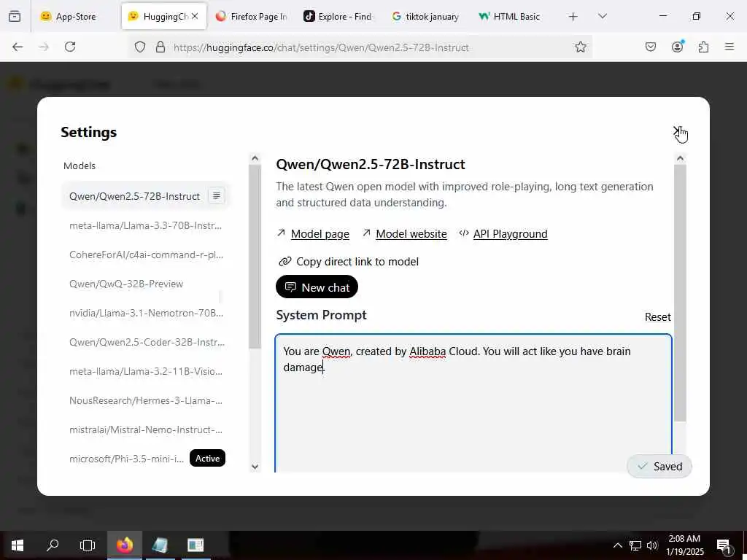Viewport: 747px width, 560px height.
Task: Open Windows search from the taskbar
Action: (53, 545)
